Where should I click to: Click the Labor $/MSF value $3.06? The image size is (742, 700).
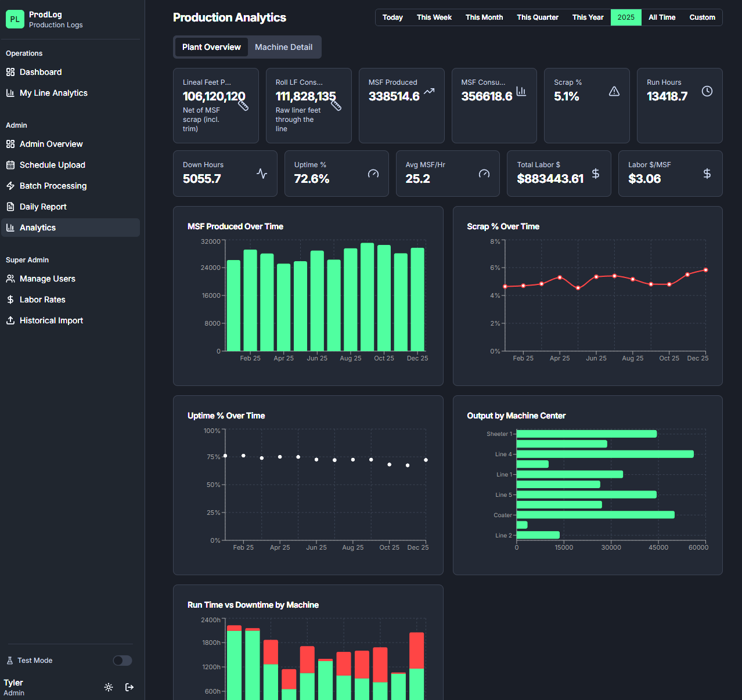click(x=644, y=179)
